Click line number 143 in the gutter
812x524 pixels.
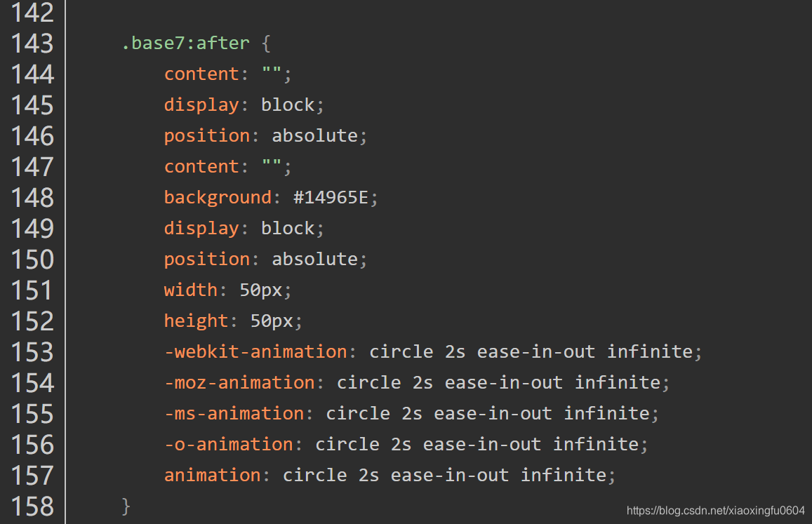coord(32,43)
